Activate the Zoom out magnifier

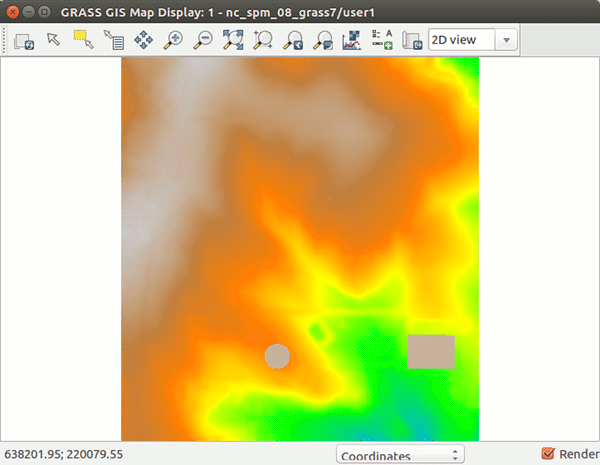(x=203, y=41)
